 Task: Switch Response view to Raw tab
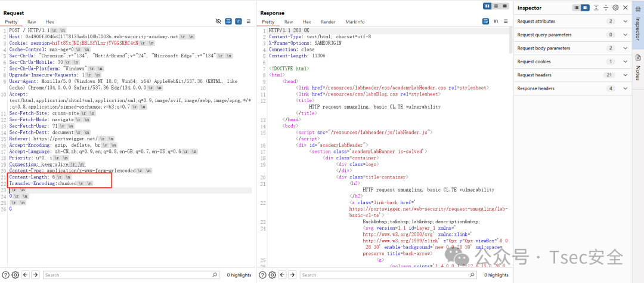[x=289, y=22]
